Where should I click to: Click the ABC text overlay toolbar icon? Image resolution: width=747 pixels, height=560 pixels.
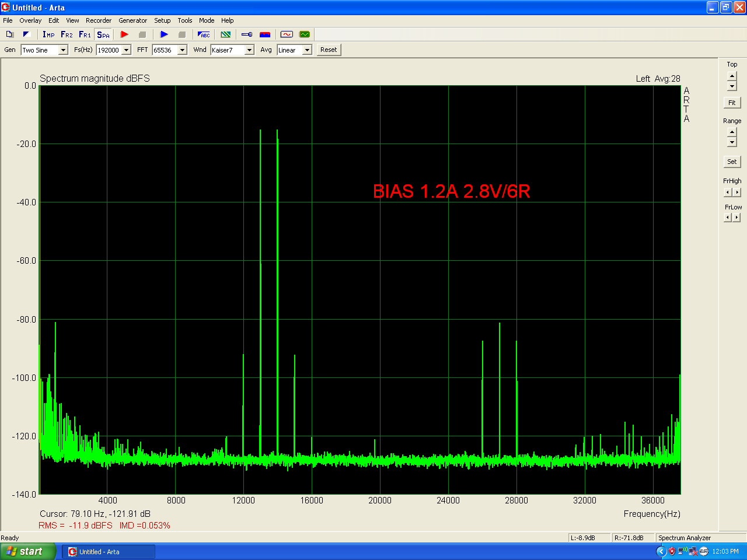204,34
